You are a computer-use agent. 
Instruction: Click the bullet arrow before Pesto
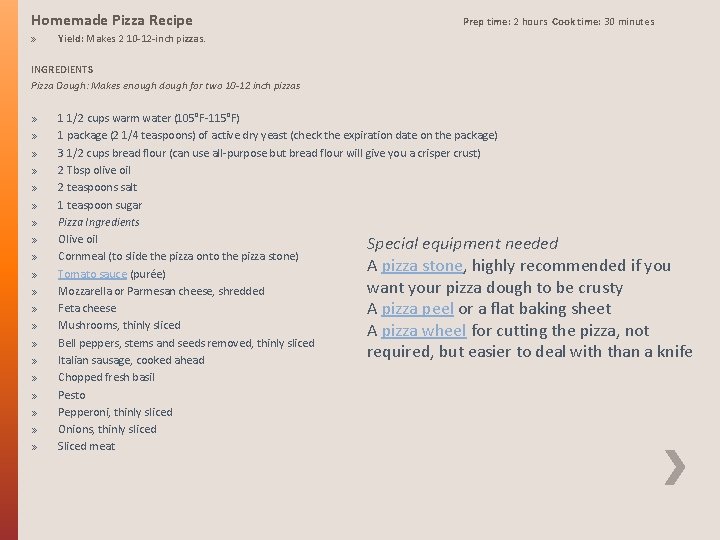click(x=34, y=396)
